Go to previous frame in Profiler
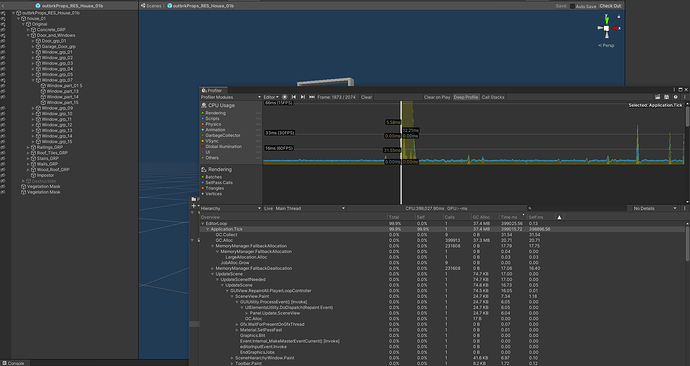Screen dimensions: 690x366 pos(294,97)
